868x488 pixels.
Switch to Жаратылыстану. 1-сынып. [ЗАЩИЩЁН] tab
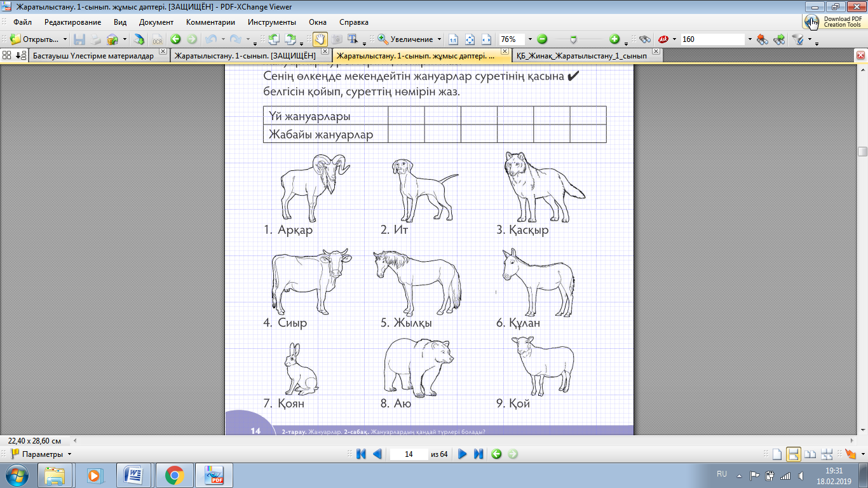point(245,56)
